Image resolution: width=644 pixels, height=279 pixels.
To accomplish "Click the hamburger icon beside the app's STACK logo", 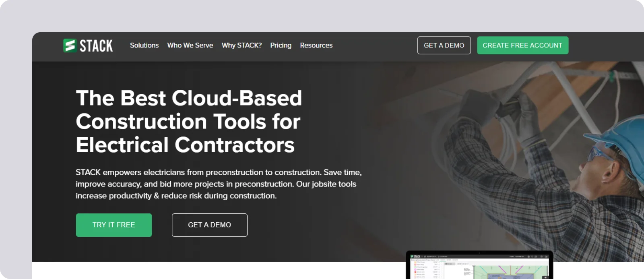I will [421, 256].
